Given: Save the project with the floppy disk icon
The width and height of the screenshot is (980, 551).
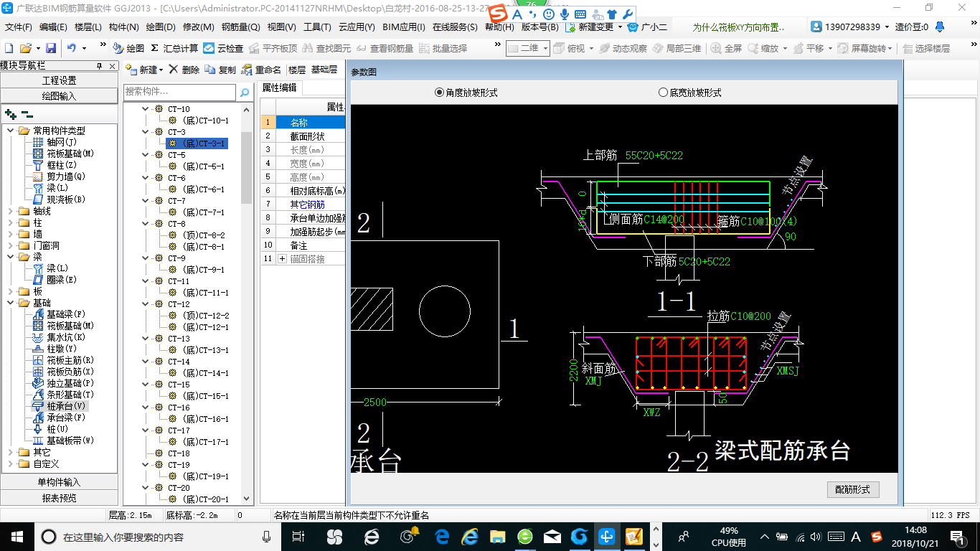Looking at the screenshot, I should pyautogui.click(x=51, y=48).
